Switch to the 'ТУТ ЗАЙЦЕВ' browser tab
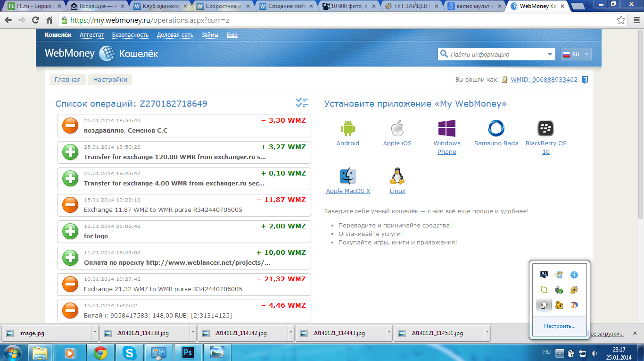 (412, 7)
